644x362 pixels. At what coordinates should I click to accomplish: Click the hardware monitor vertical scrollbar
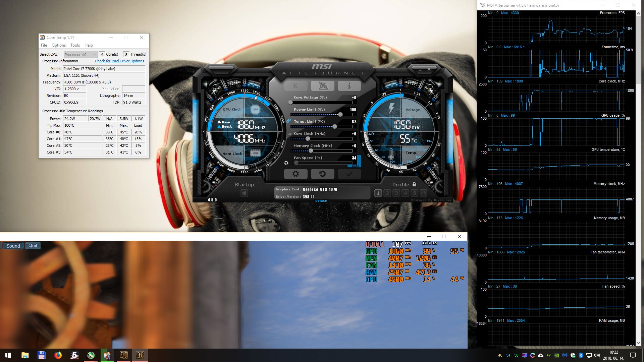point(638,50)
